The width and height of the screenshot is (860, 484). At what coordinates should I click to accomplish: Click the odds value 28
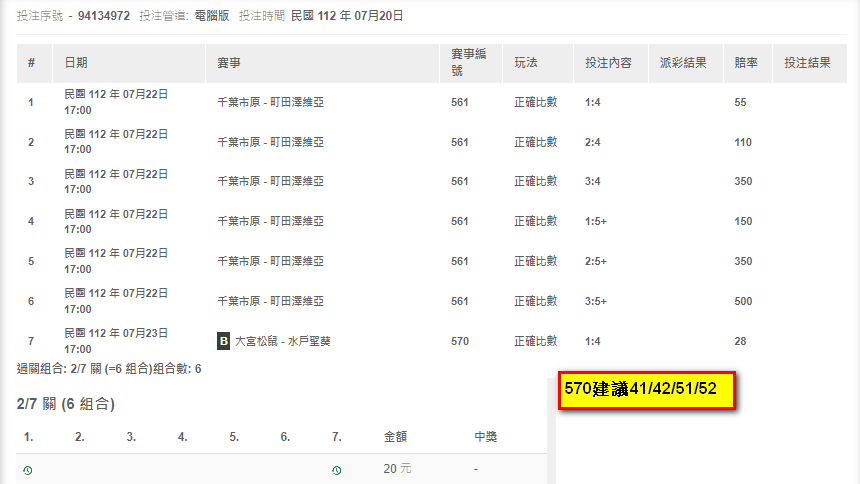tap(740, 341)
